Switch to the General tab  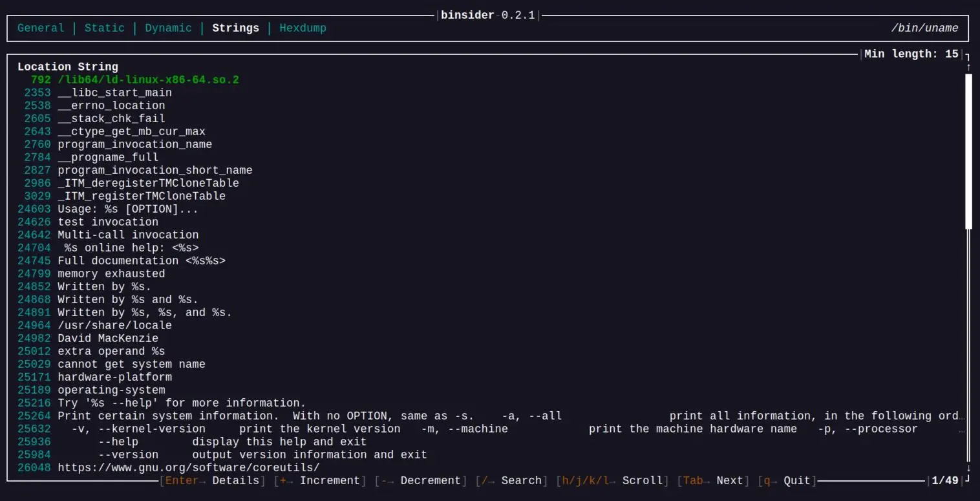[41, 28]
